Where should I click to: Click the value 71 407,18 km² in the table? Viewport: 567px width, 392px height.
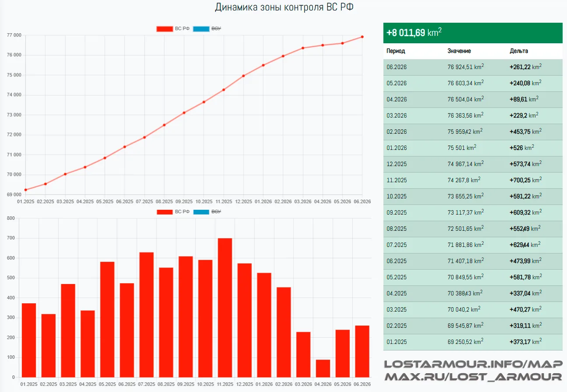point(466,261)
